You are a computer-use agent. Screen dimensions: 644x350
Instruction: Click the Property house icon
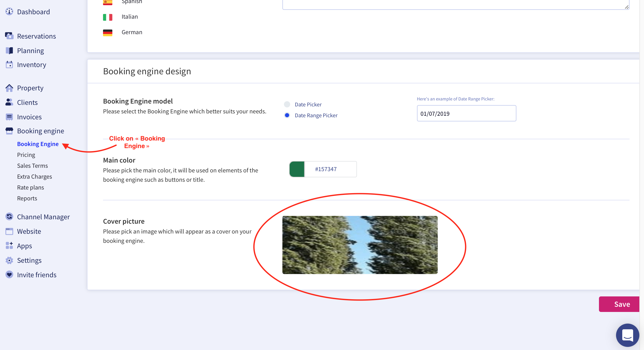point(9,88)
